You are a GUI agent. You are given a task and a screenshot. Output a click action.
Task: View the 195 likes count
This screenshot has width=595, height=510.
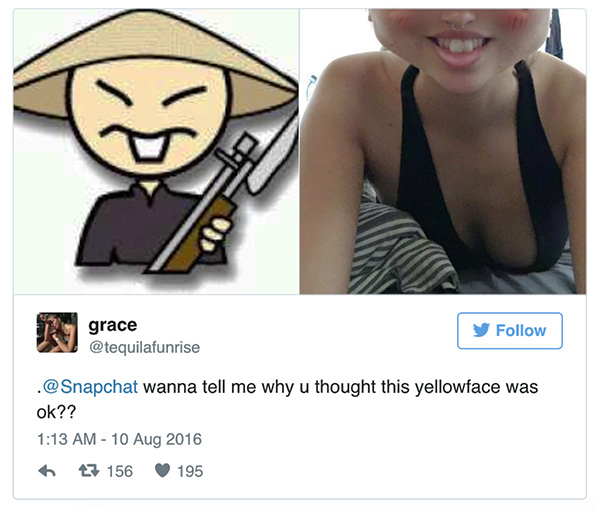point(190,471)
